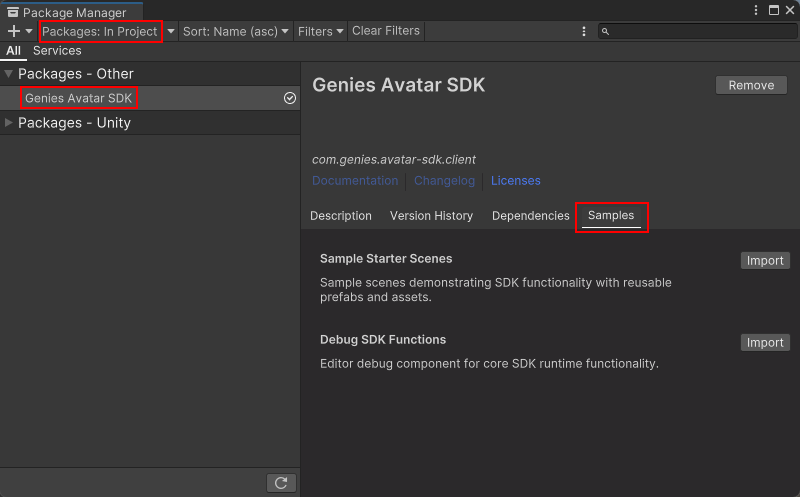This screenshot has width=800, height=497.
Task: Import the Sample Starter Scenes sample
Action: click(x=765, y=260)
